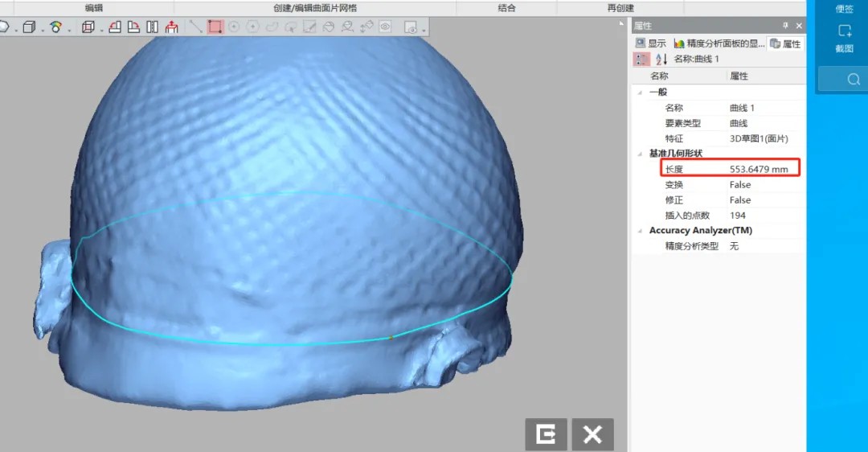Screen dimensions: 868x452
Task: Click the red upward-arrow export icon
Action: pyautogui.click(x=171, y=27)
